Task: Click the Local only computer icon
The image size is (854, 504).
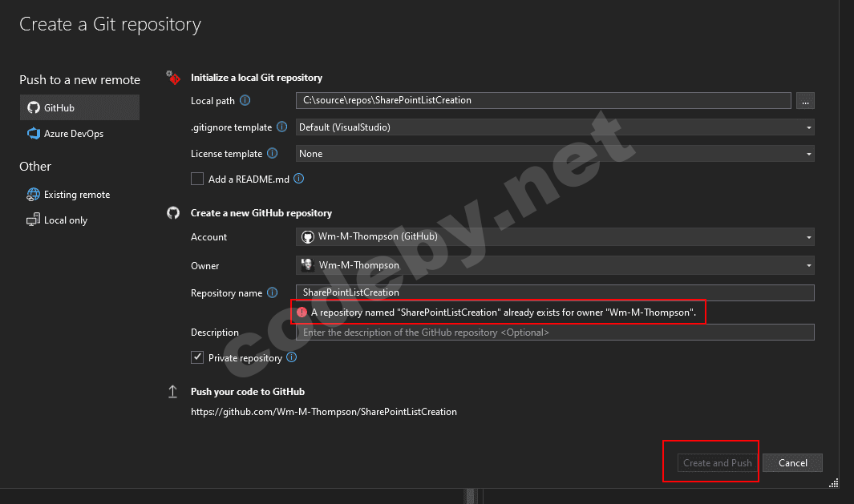Action: point(33,220)
